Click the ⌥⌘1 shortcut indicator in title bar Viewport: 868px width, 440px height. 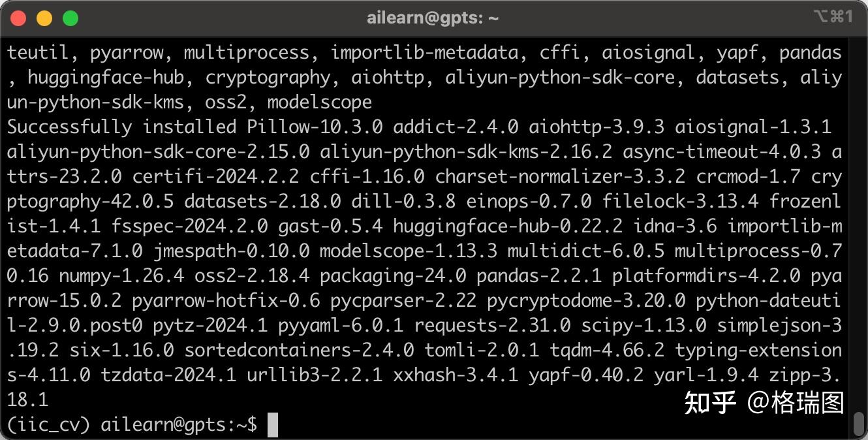(x=833, y=17)
